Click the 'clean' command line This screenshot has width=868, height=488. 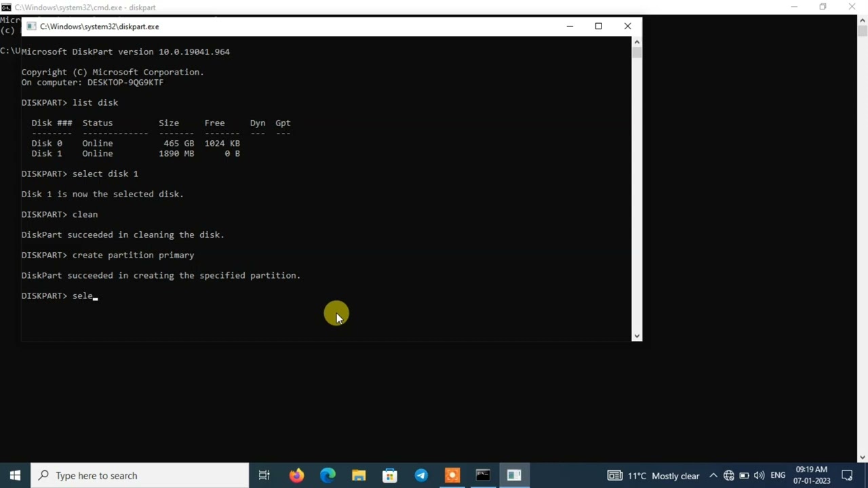click(x=59, y=214)
